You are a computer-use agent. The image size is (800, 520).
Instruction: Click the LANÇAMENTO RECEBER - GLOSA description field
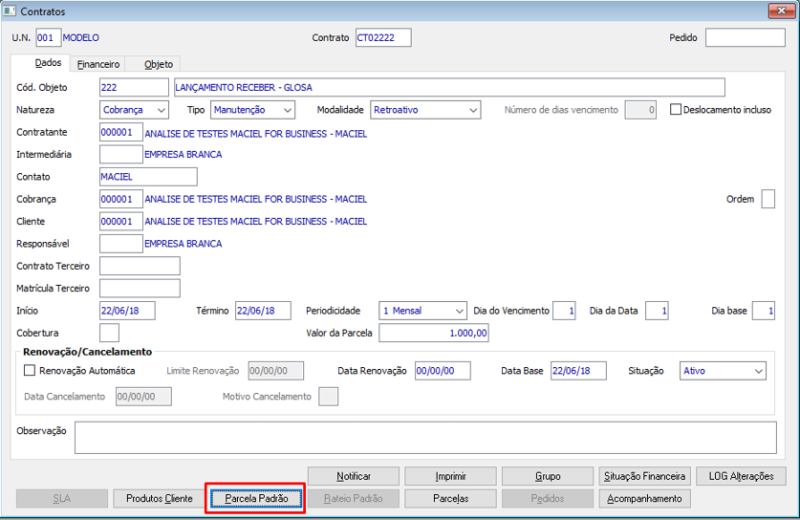449,87
